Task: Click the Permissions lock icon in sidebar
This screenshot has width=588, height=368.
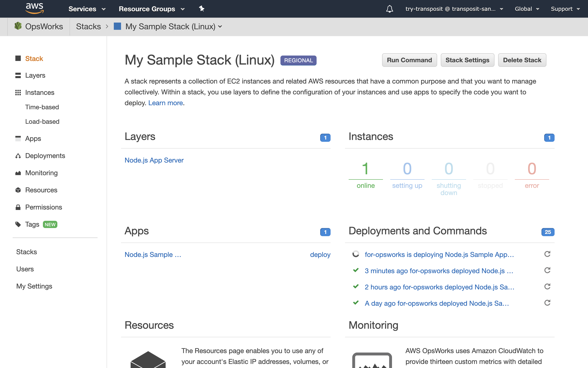Action: [18, 207]
